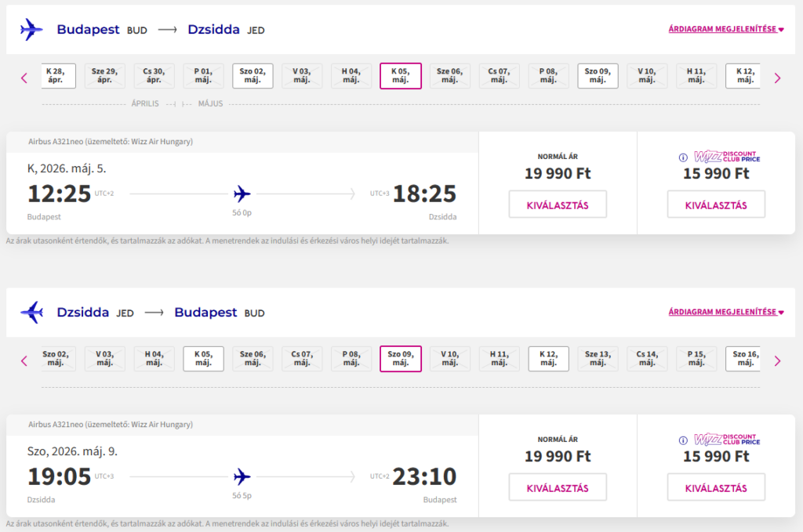Click the plane icon beside Budapest–Dzsidda header

coord(31,30)
